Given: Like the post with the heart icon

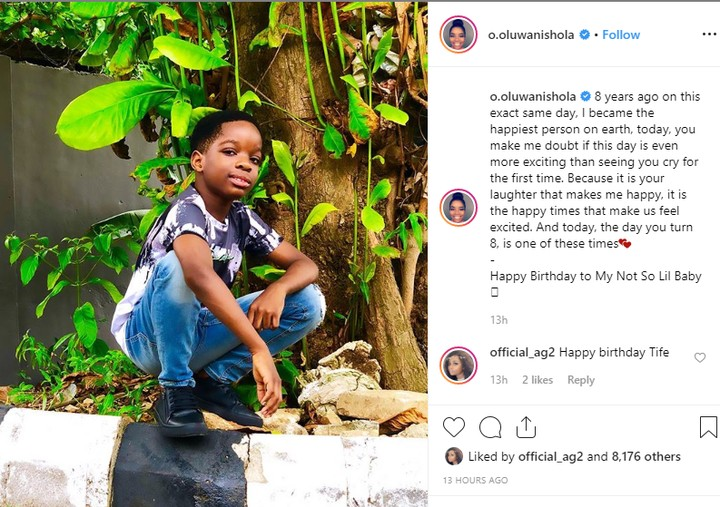Looking at the screenshot, I should click(x=454, y=427).
